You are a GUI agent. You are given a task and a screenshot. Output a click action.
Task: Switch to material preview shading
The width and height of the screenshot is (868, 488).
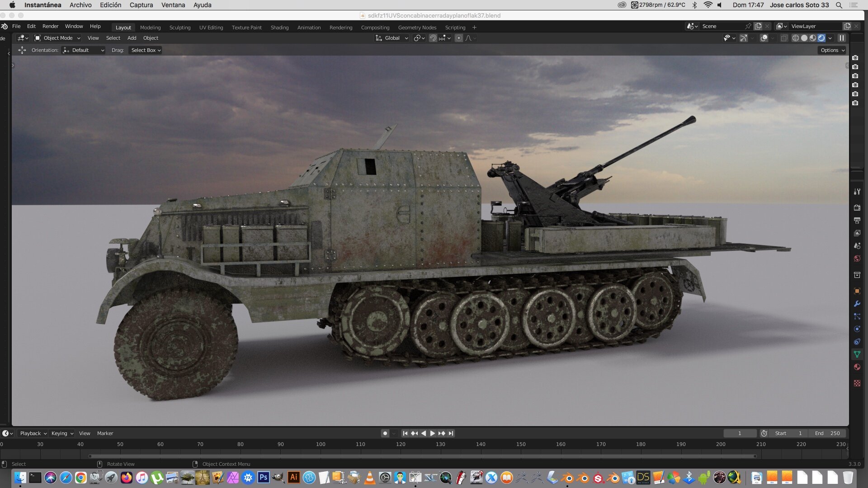tap(813, 38)
